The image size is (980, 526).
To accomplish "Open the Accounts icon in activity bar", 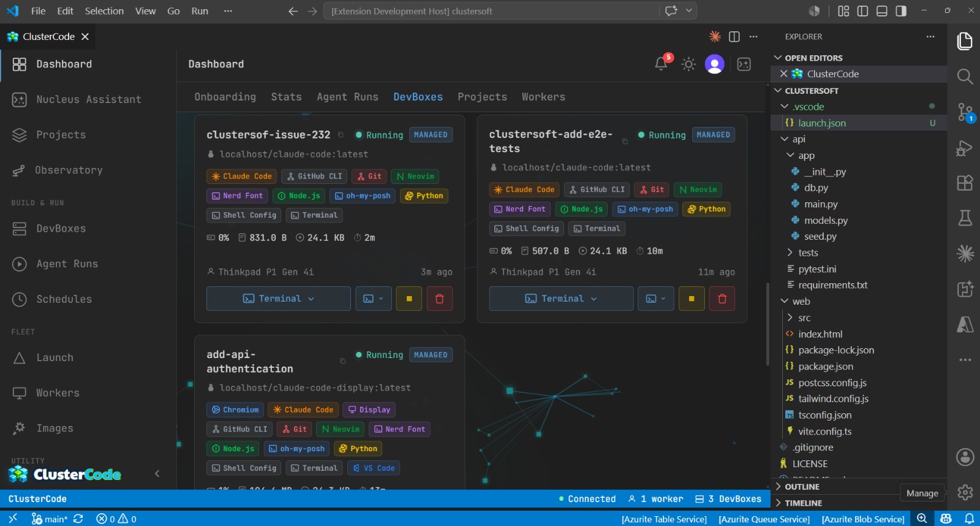I will coord(965,457).
